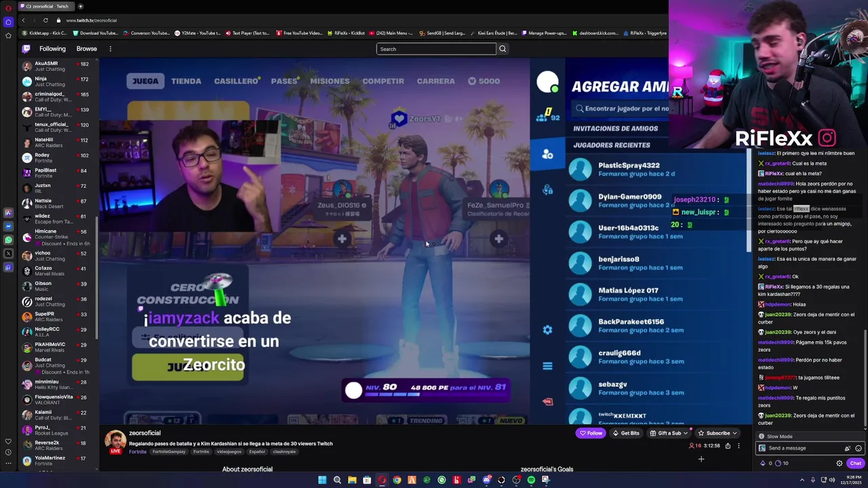Open Windows taskbar search

(337, 480)
